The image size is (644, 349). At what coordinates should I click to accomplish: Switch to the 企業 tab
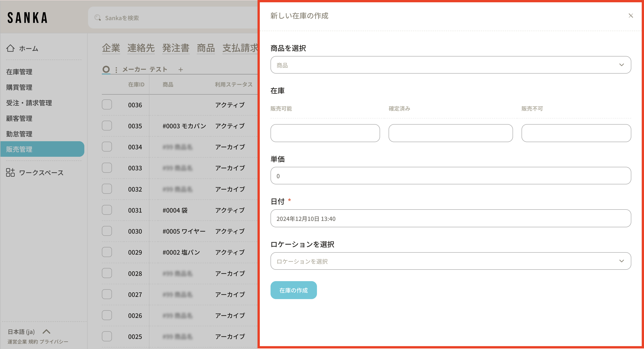[111, 48]
